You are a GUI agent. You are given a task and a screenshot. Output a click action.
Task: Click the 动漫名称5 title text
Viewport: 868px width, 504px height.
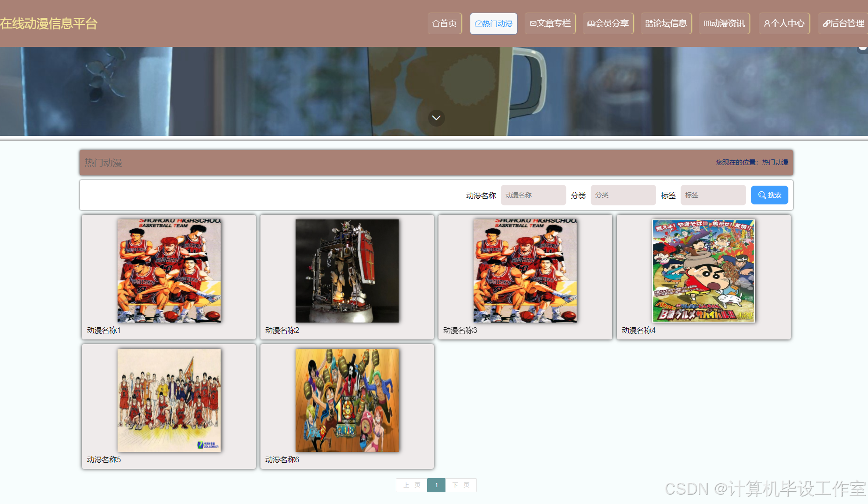point(104,459)
